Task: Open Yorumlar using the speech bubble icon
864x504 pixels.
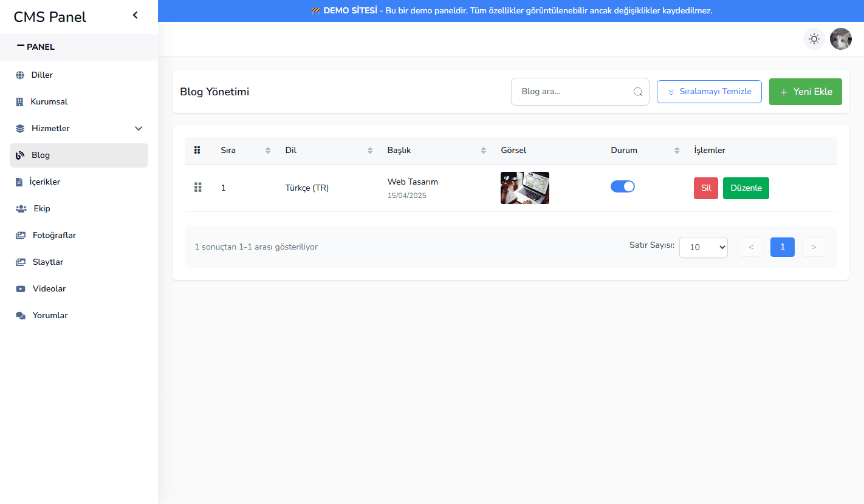Action: click(x=20, y=315)
